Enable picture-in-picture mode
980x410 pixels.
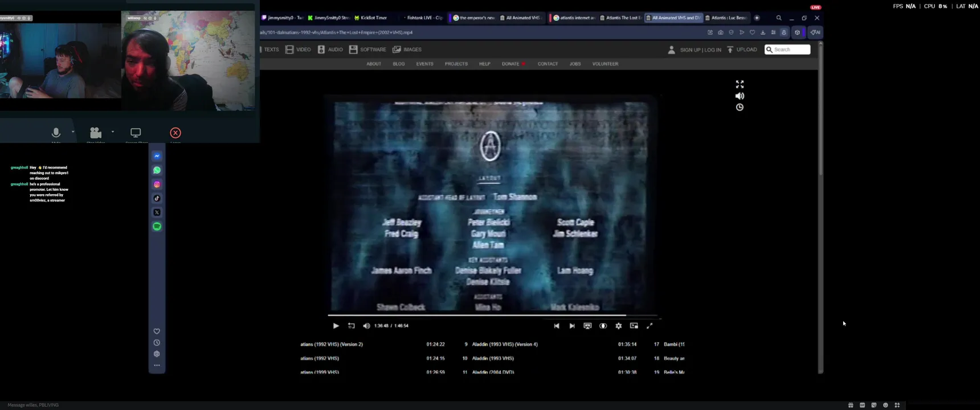[x=634, y=326]
